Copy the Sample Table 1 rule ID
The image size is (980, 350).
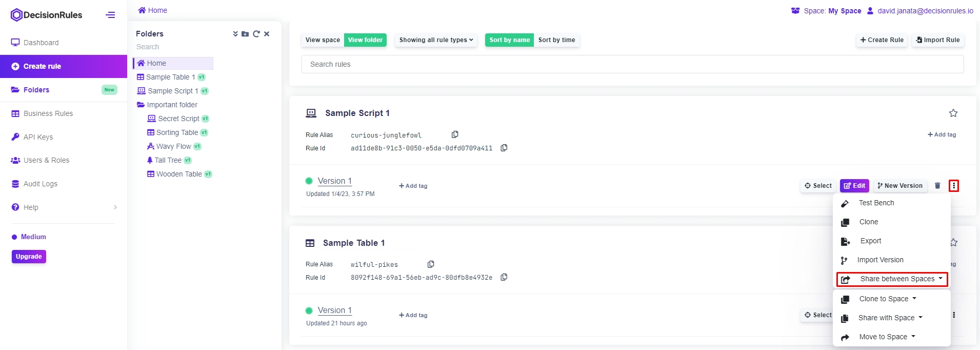(x=504, y=277)
